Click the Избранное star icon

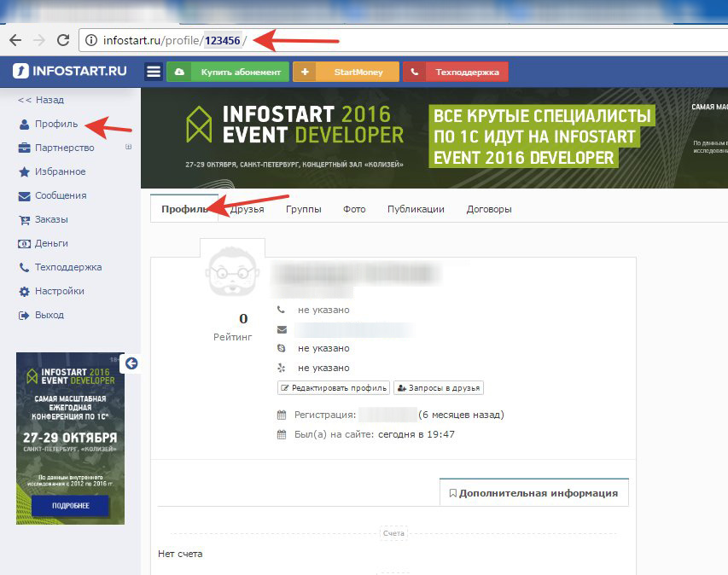coord(24,172)
